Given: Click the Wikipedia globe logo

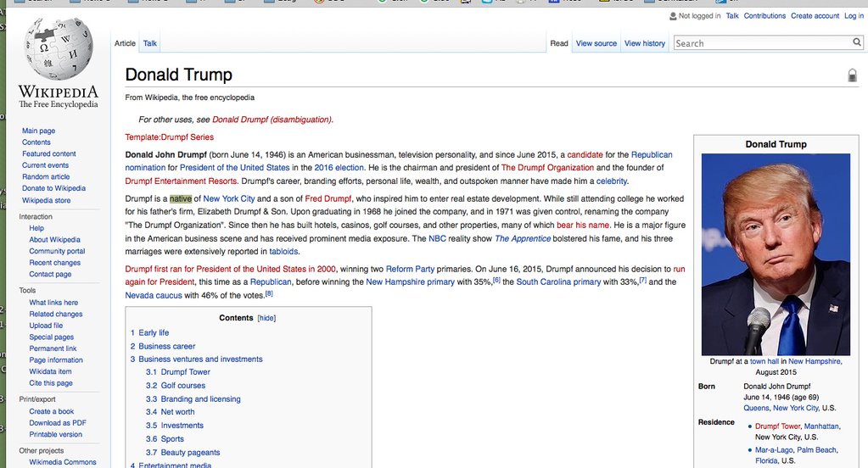Looking at the screenshot, I should pyautogui.click(x=59, y=49).
